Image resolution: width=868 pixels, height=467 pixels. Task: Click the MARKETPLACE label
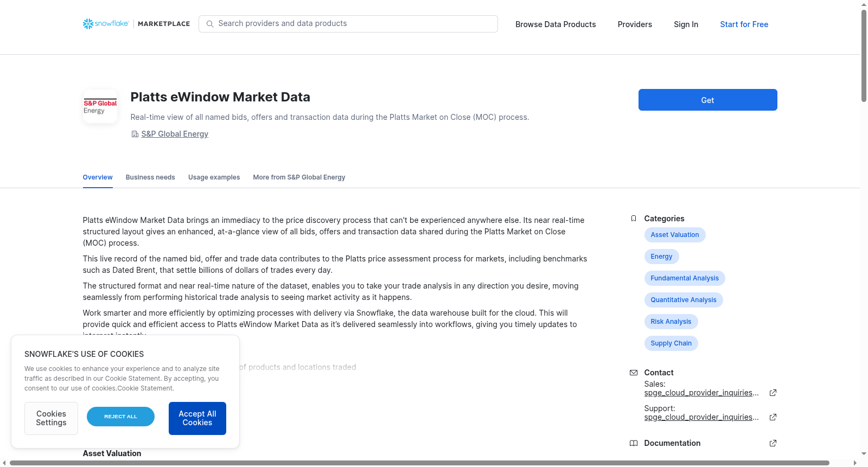click(x=164, y=24)
